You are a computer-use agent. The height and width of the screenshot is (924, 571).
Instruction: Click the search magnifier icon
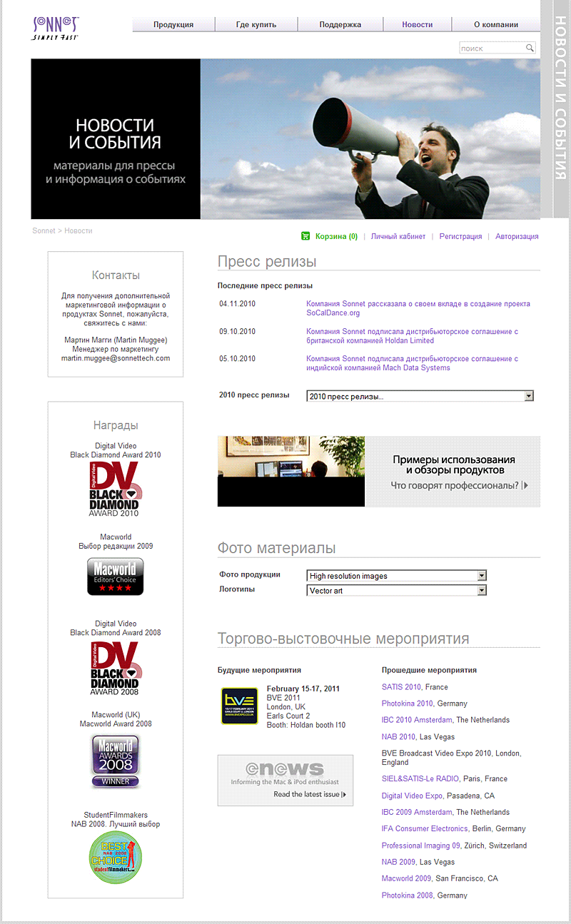pyautogui.click(x=530, y=48)
